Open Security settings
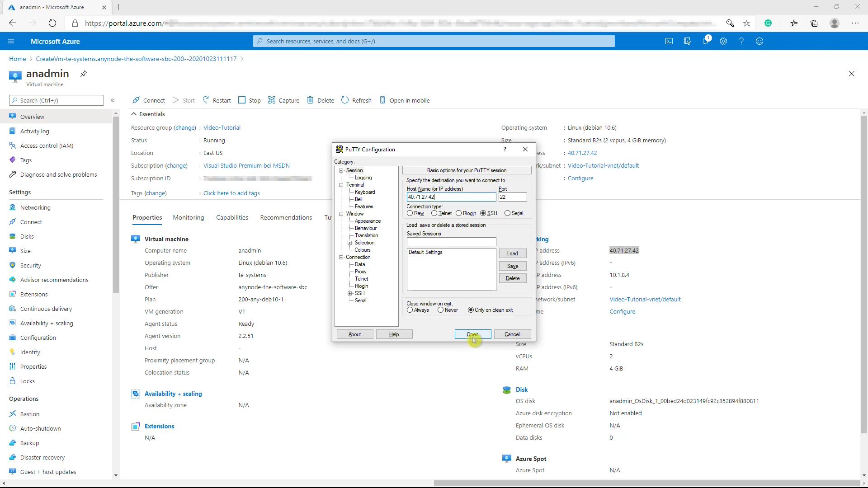Image resolution: width=868 pixels, height=488 pixels. pos(30,265)
